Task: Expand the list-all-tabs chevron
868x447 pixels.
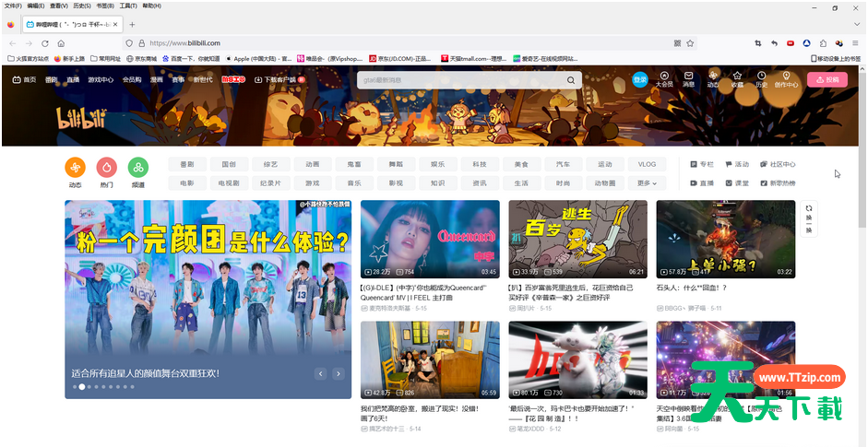Action: tap(857, 24)
